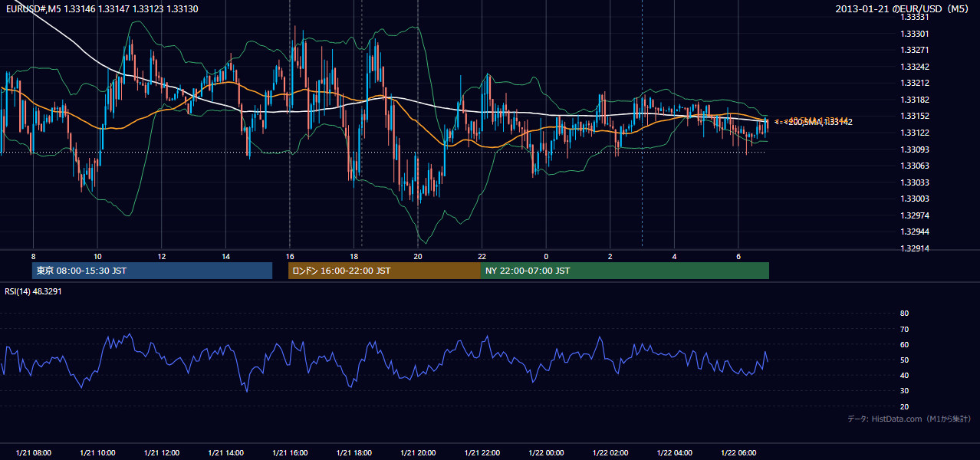Click the bottom date label 1/21 14:00
Screen dimensions: 980x460
[225, 452]
